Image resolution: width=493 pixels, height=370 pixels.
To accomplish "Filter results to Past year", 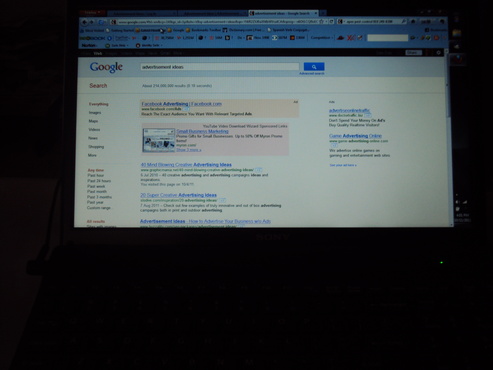I will tap(95, 202).
